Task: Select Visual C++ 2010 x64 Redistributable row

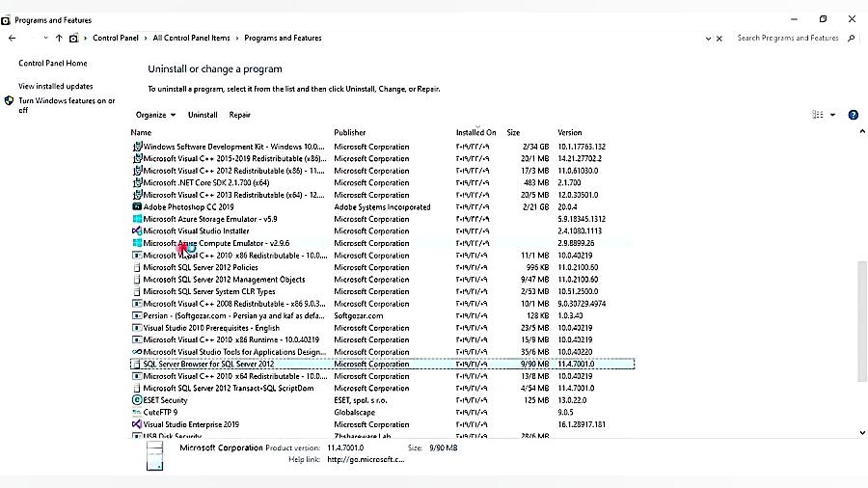Action: tap(382, 376)
